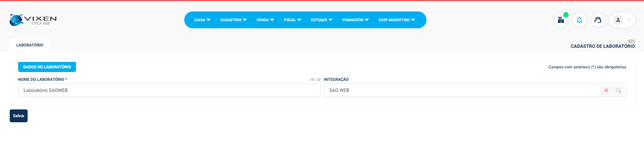Open the FINANCEIRO menu

pos(355,20)
